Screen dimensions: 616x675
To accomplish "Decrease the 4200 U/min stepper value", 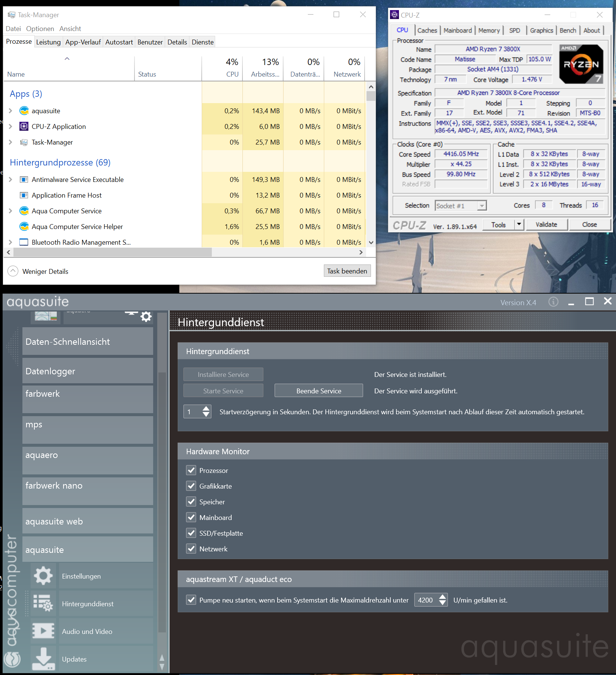I will click(x=443, y=603).
